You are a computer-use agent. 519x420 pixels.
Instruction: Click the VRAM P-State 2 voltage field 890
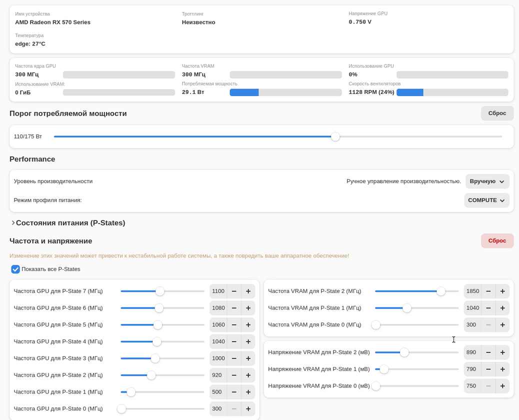pos(472,352)
